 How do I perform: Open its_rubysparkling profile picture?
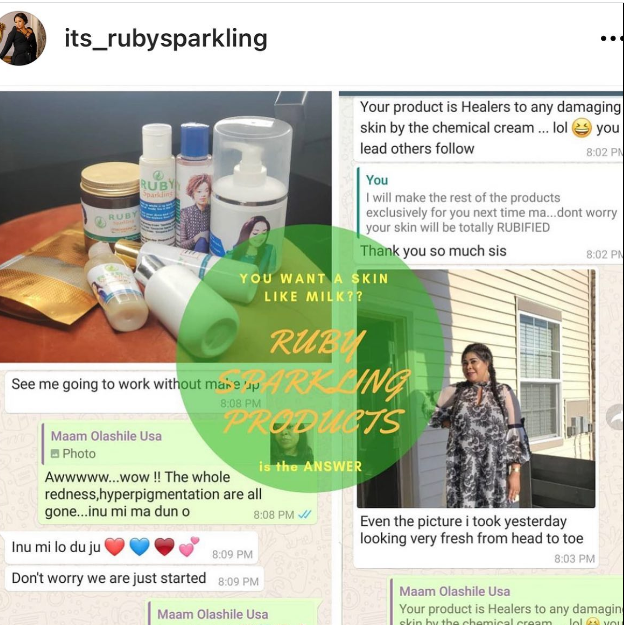pyautogui.click(x=22, y=38)
